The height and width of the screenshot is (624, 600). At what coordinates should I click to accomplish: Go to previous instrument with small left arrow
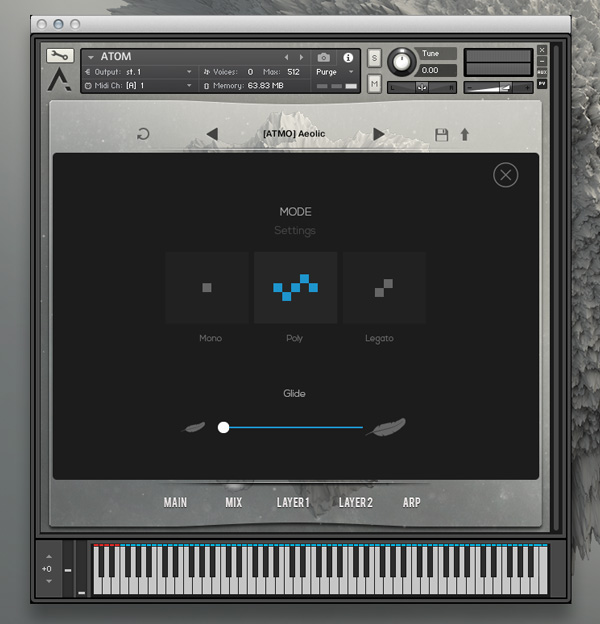click(x=286, y=58)
